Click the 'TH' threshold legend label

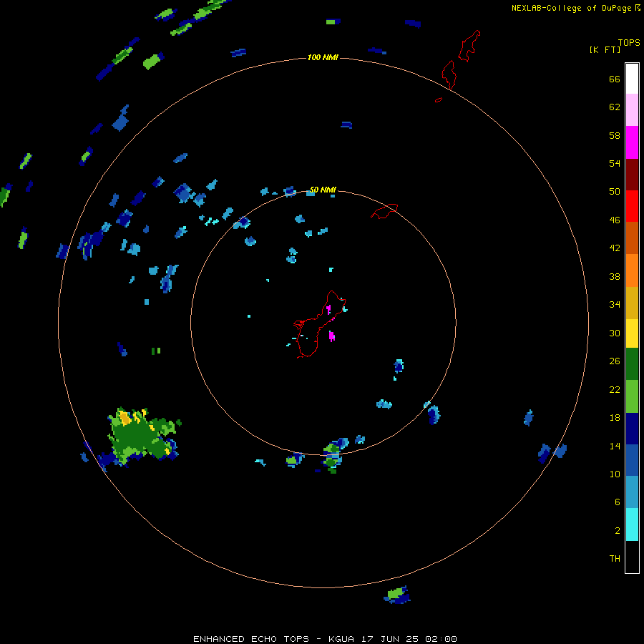click(x=615, y=559)
